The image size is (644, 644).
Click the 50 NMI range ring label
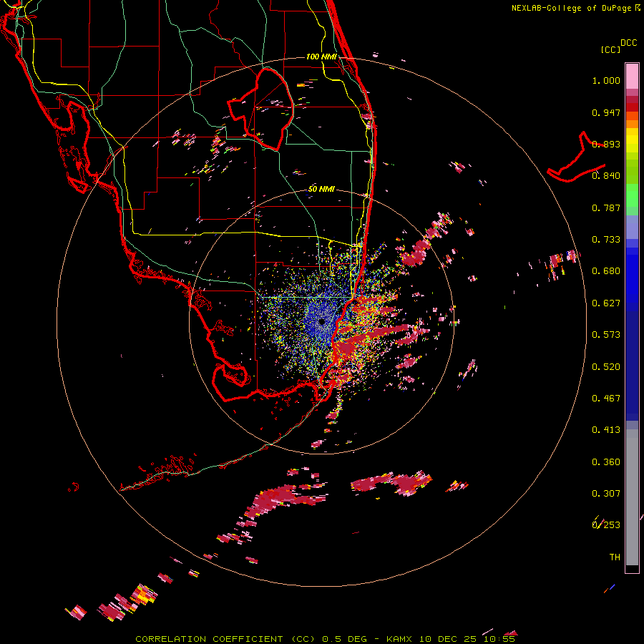pos(321,189)
